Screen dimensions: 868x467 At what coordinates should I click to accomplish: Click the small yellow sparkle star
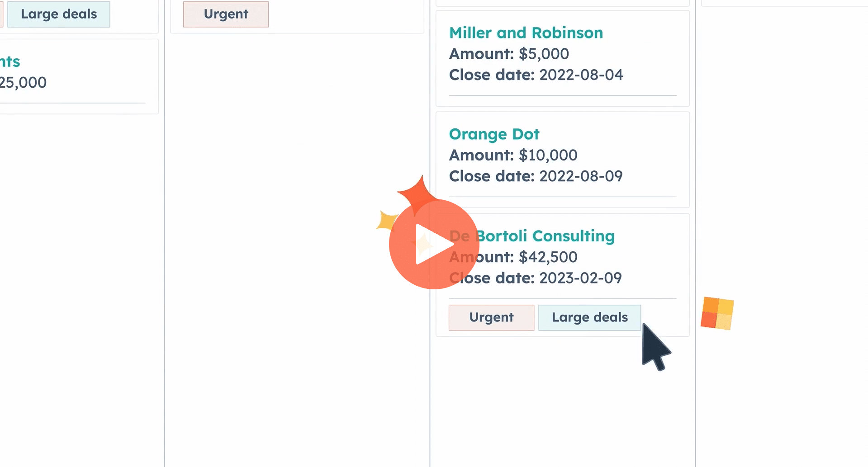387,221
